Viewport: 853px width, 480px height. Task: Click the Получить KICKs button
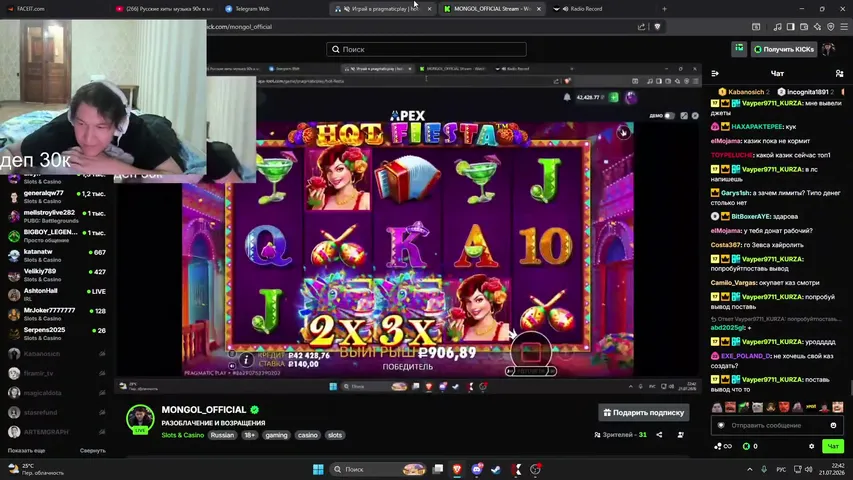click(x=784, y=50)
